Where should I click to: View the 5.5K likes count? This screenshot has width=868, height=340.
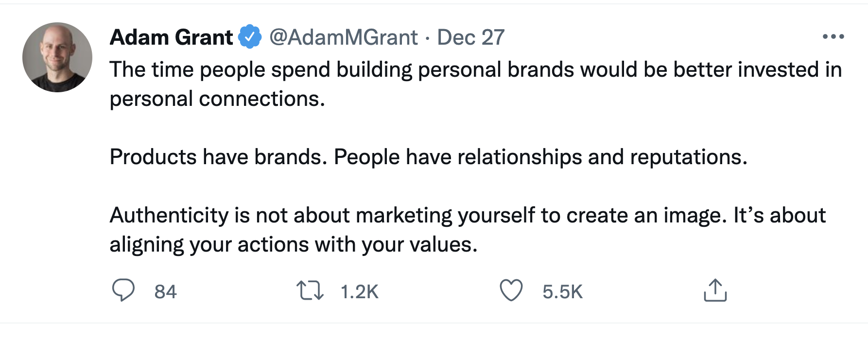coord(562,291)
